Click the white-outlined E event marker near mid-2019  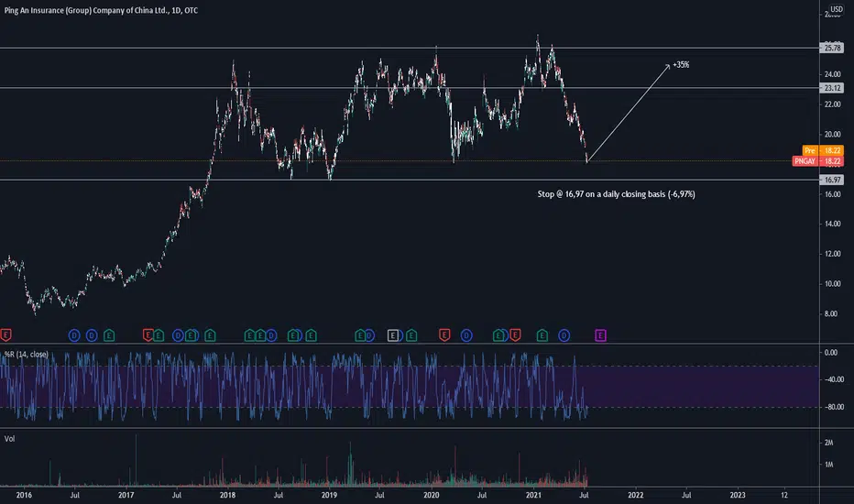pos(393,335)
